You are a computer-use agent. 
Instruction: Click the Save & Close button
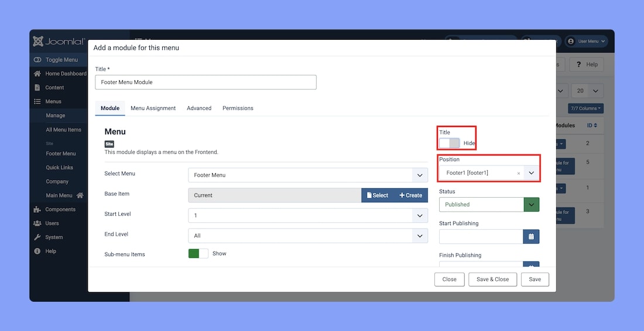pyautogui.click(x=492, y=280)
